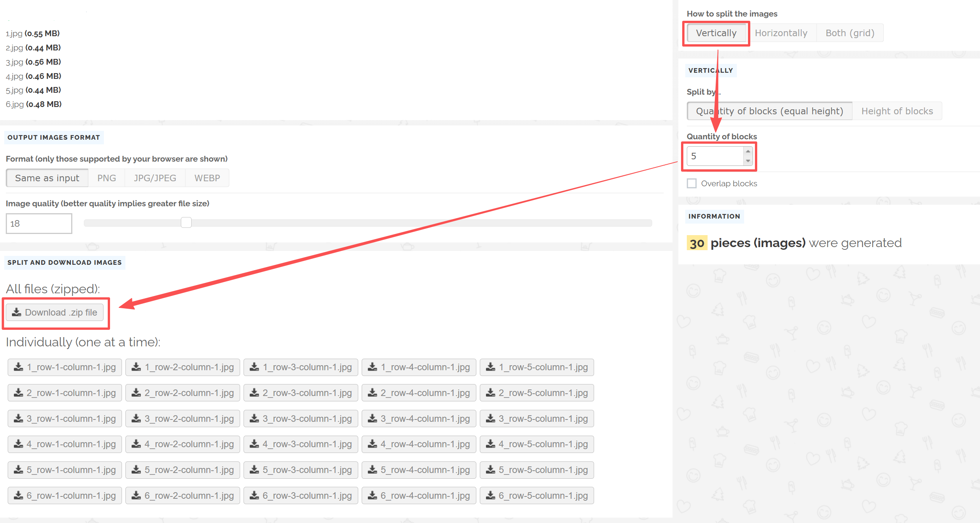Click download icon for 6_row-1-column-1.jpg

coord(18,496)
